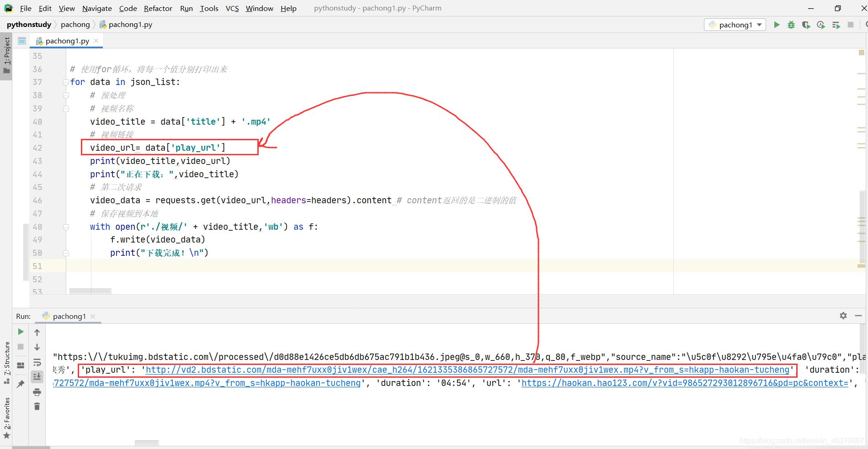This screenshot has width=868, height=449.
Task: Open the haokan.hao123.com link
Action: (x=685, y=383)
